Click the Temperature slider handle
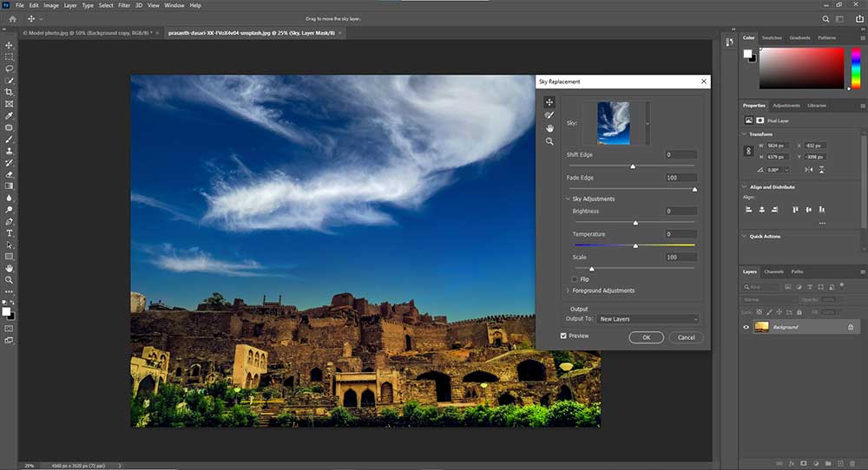 (x=635, y=245)
